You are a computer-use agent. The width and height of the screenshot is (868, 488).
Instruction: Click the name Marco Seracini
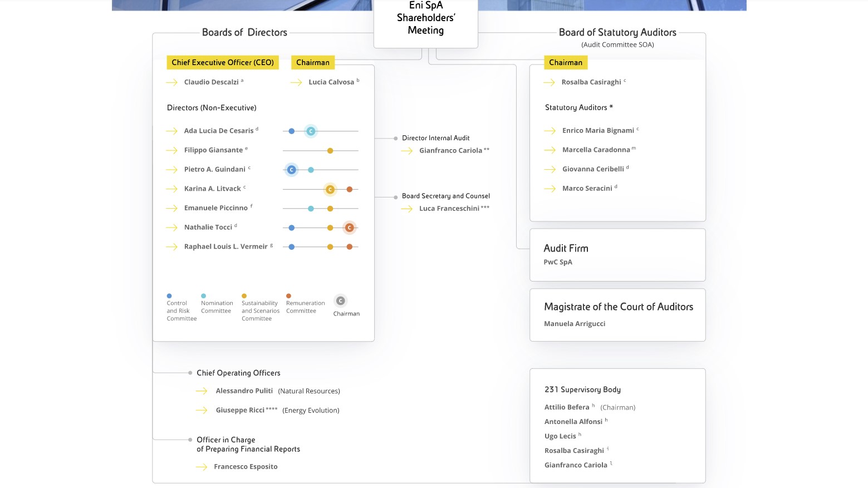(x=587, y=189)
